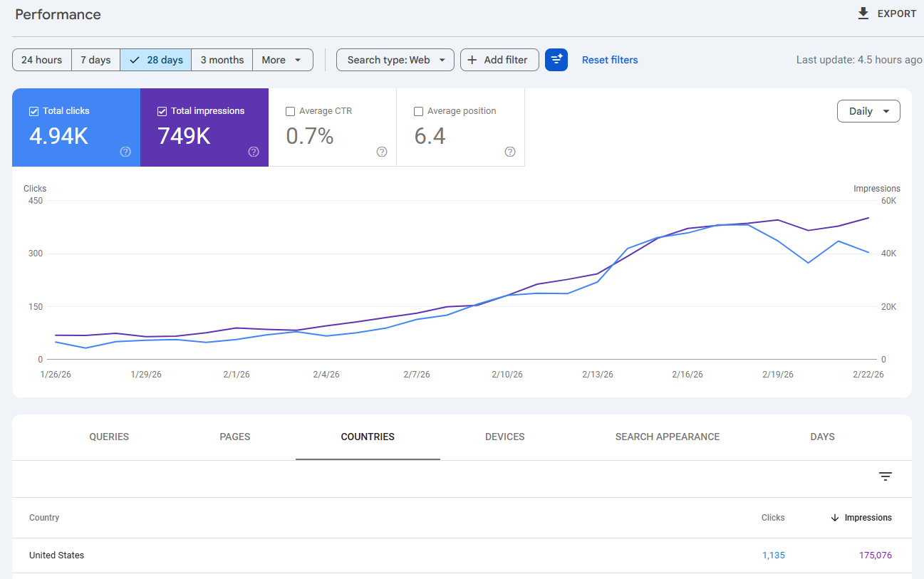Click help icon on Average position card
The image size is (924, 579).
(x=510, y=152)
